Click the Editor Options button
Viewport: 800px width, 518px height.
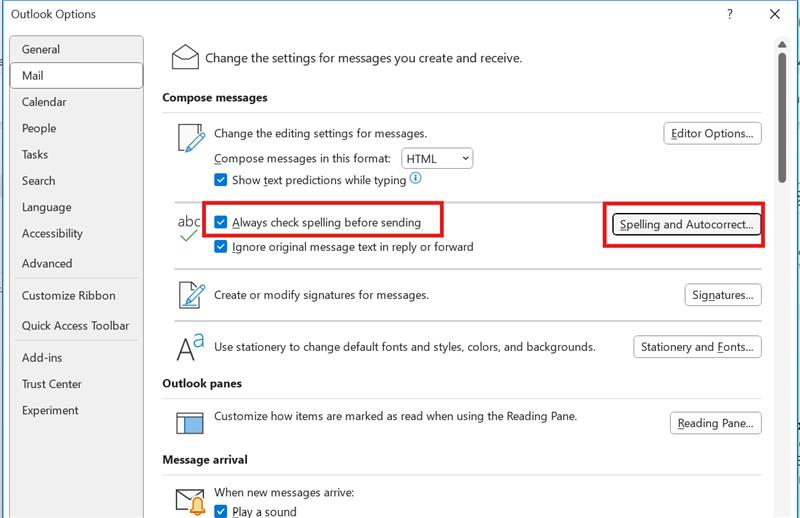pos(712,134)
